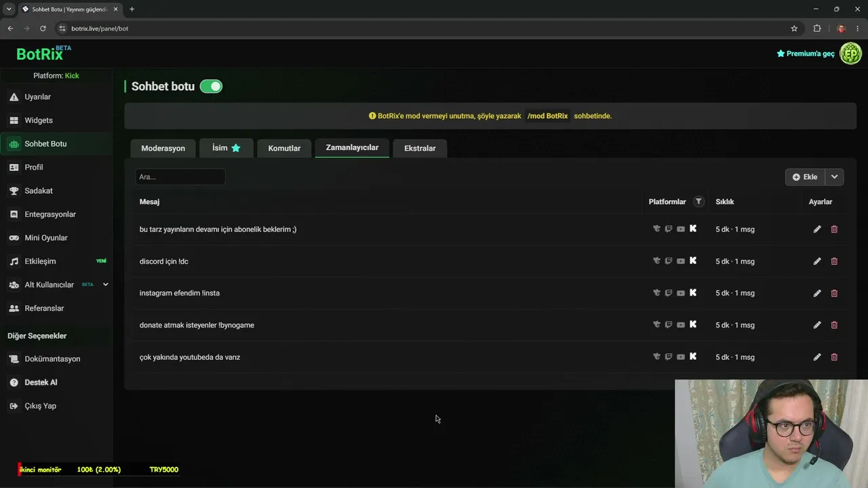Enable YouTube for 'discord için !dc' message
Screen dimensions: 868x488
[681, 261]
